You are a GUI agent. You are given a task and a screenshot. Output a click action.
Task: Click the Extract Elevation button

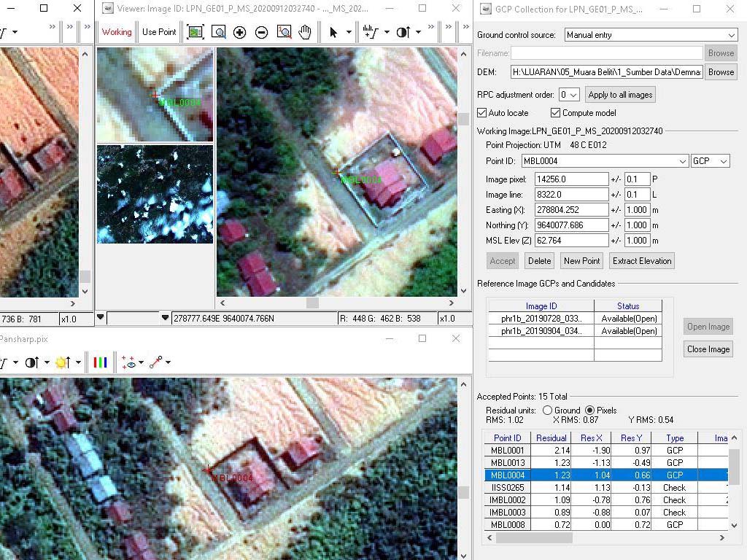point(642,261)
